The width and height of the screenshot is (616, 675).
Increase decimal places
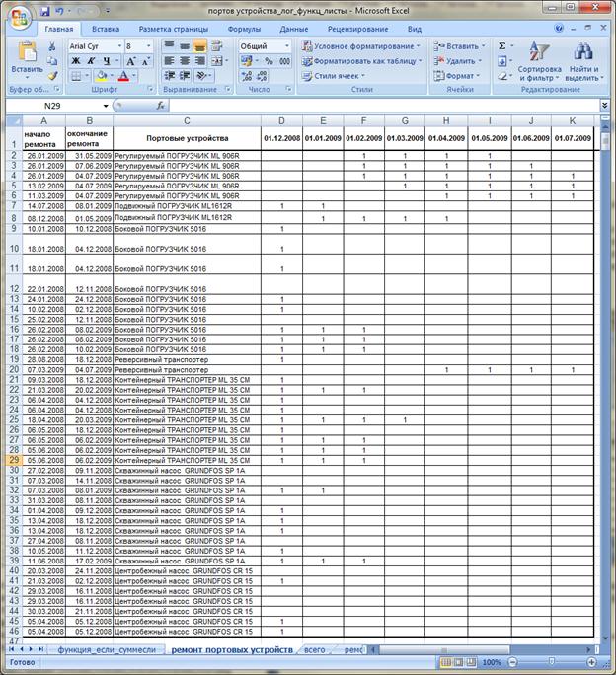[x=247, y=76]
